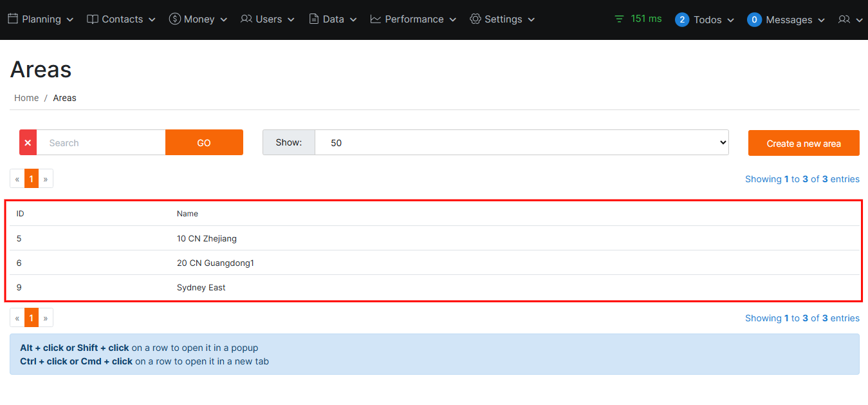Click the calendar icon beside Planning
The height and width of the screenshot is (405, 868).
13,19
